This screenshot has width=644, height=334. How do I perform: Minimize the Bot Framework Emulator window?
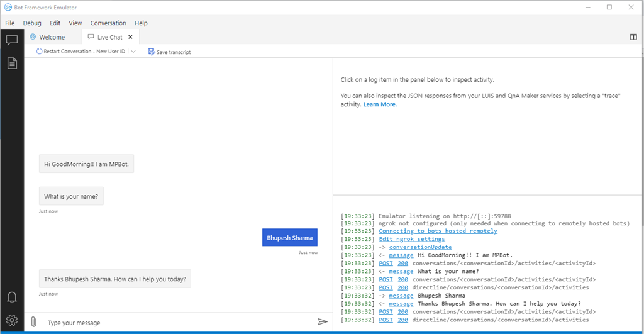point(588,8)
